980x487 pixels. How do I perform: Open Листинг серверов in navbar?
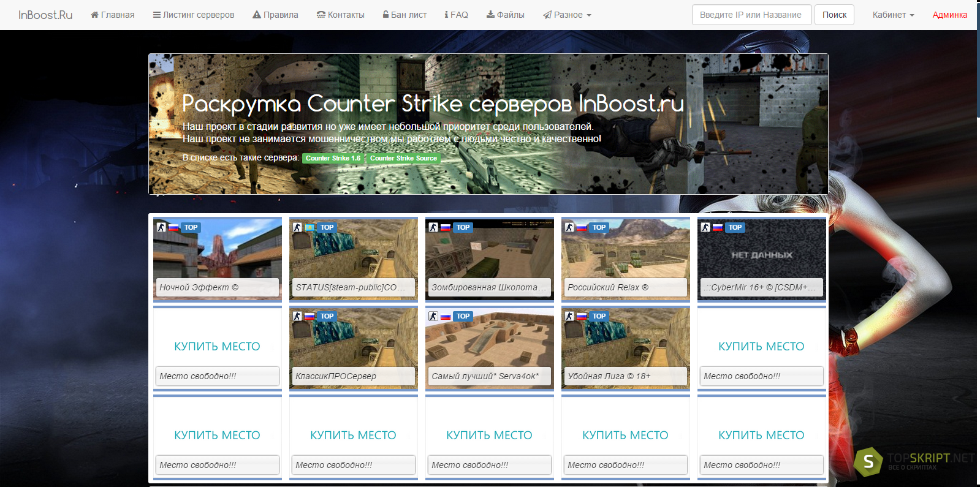tap(194, 15)
